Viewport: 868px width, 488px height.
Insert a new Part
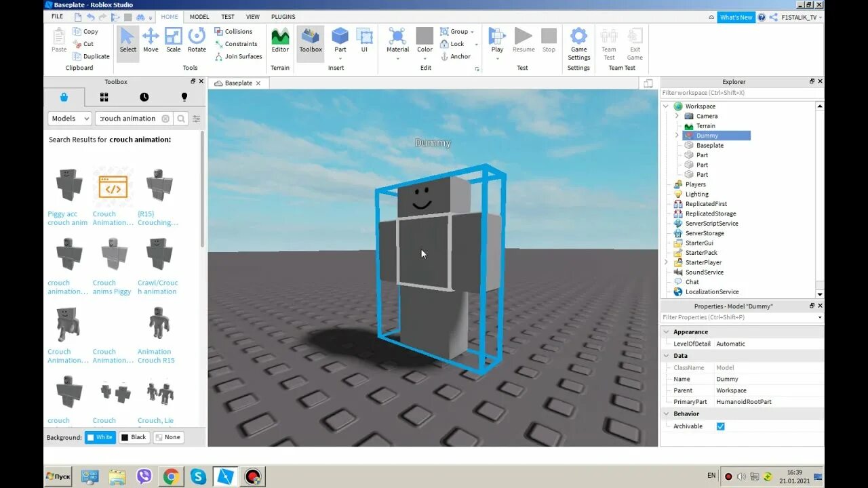point(340,41)
